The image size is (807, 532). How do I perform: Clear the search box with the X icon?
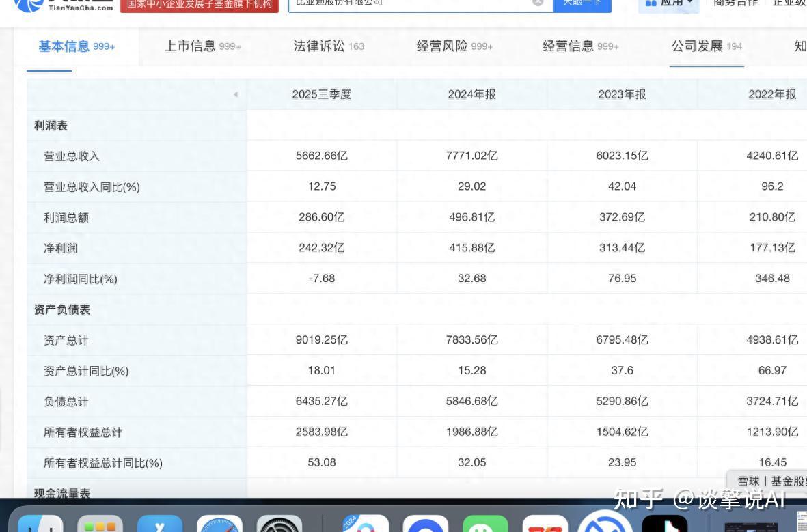pos(538,3)
